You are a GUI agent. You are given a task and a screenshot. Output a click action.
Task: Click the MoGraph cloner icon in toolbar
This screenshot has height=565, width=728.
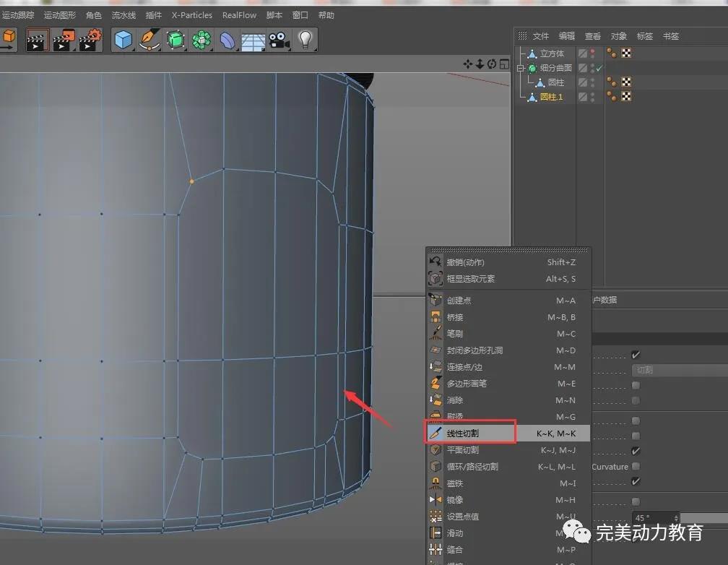click(x=201, y=40)
